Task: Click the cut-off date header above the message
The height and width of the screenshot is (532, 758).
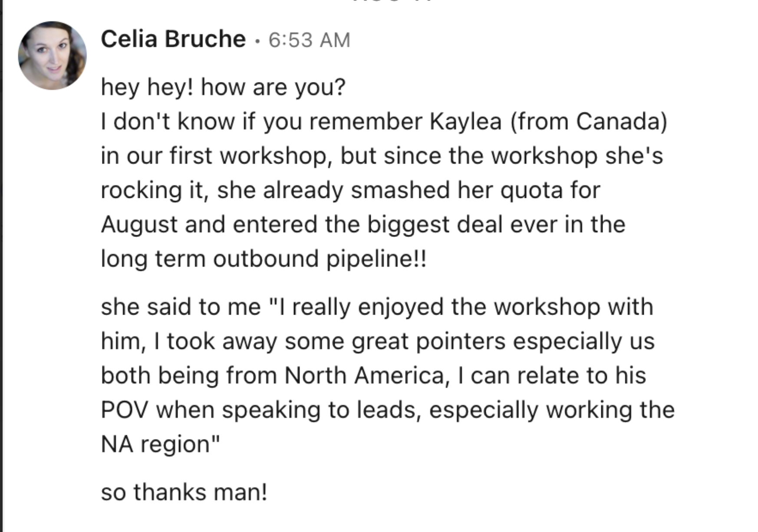Action: click(x=393, y=1)
